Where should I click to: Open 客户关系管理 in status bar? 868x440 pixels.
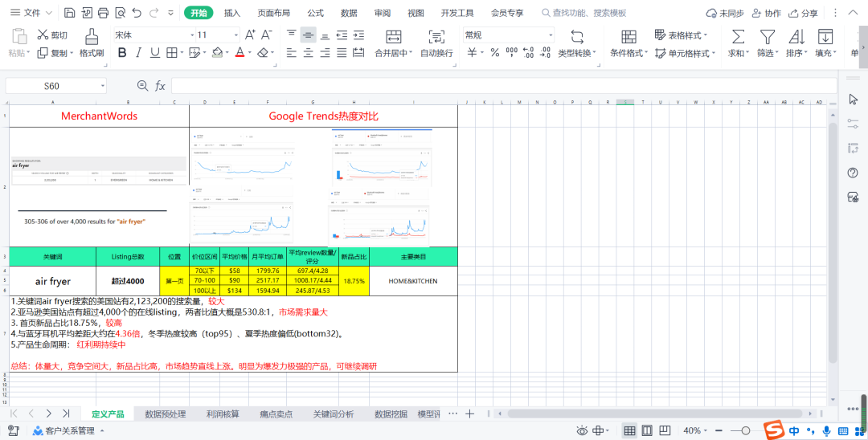click(x=68, y=430)
